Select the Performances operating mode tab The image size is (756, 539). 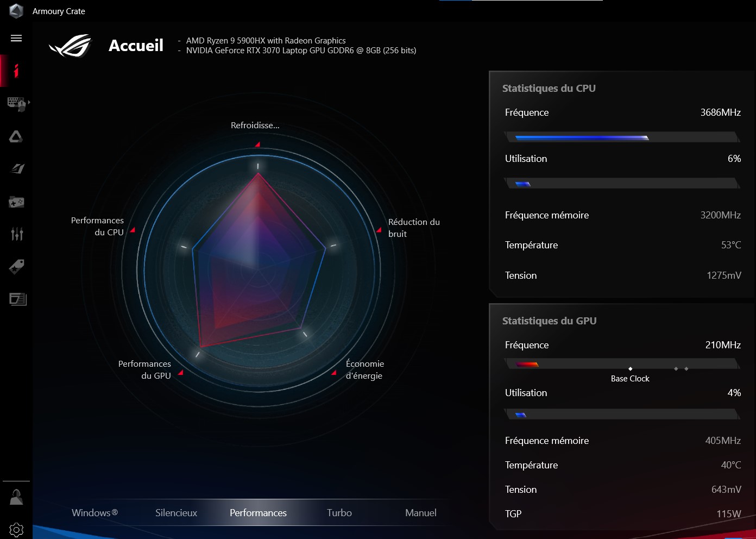(x=258, y=513)
